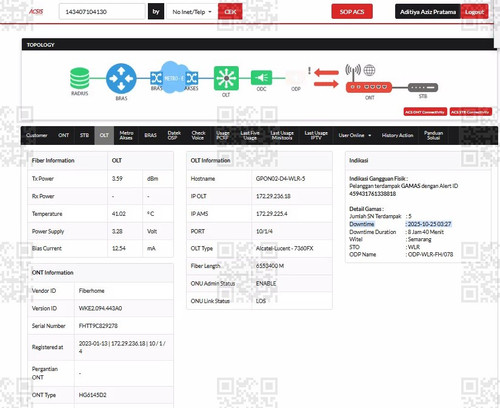Click the GPON02-D4-WLR-5 hostname value
This screenshot has height=408, width=500.
pyautogui.click(x=280, y=179)
